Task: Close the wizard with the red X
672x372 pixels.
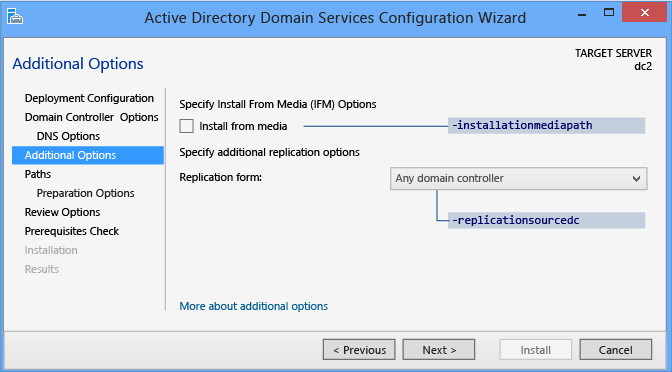Action: (x=645, y=12)
